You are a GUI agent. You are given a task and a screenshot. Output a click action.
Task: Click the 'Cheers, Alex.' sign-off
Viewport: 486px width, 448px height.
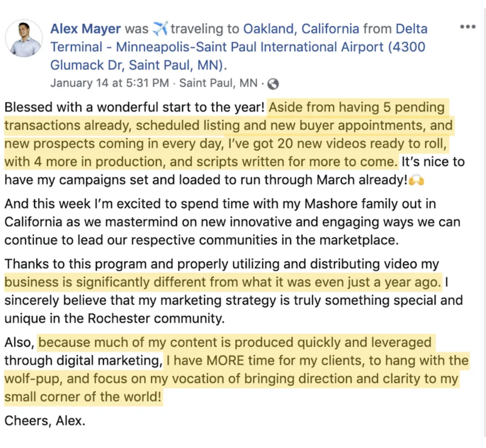(x=45, y=421)
